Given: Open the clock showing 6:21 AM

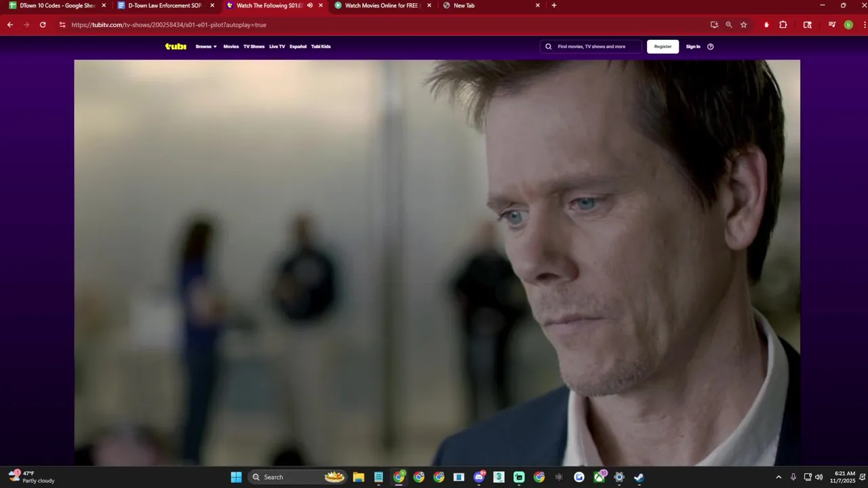Looking at the screenshot, I should pyautogui.click(x=843, y=477).
